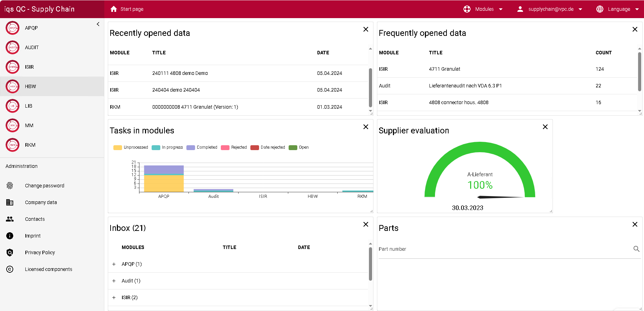Click the RKM module icon

coord(13,145)
